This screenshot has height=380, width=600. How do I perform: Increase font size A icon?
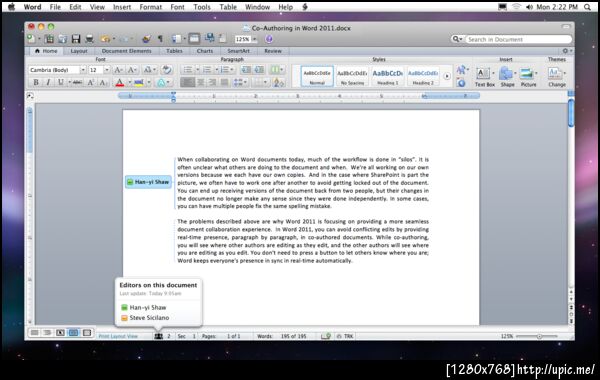[x=119, y=70]
